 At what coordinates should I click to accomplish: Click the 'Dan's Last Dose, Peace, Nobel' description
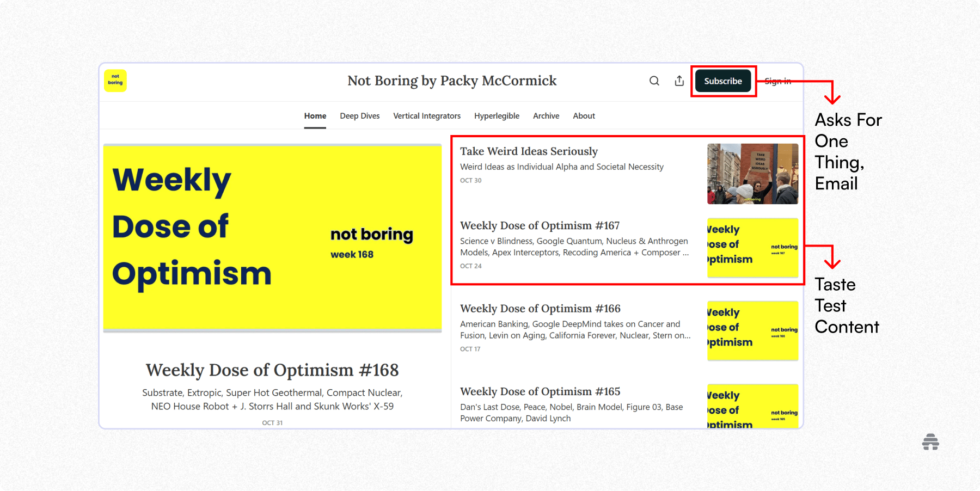click(x=571, y=413)
